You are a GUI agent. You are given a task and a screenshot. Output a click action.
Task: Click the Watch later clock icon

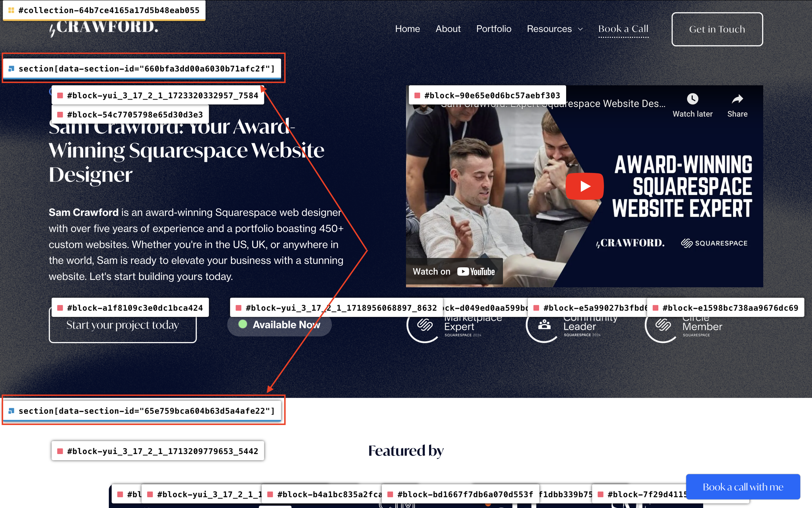tap(692, 99)
